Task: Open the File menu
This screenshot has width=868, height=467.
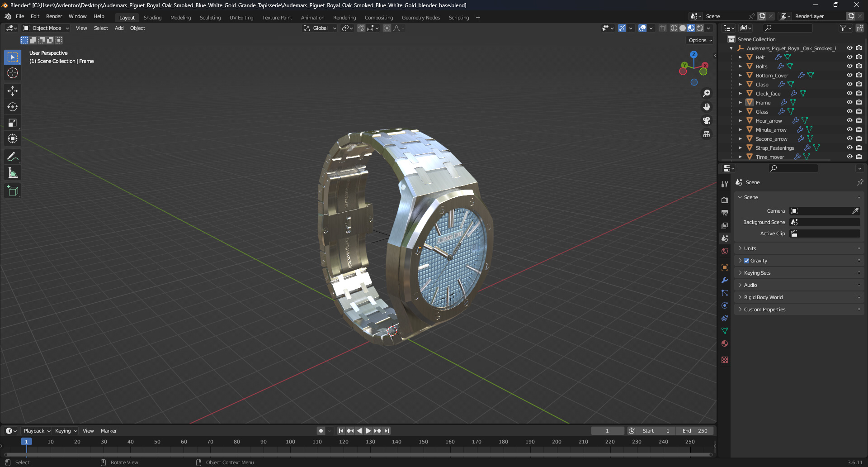Action: [x=20, y=16]
